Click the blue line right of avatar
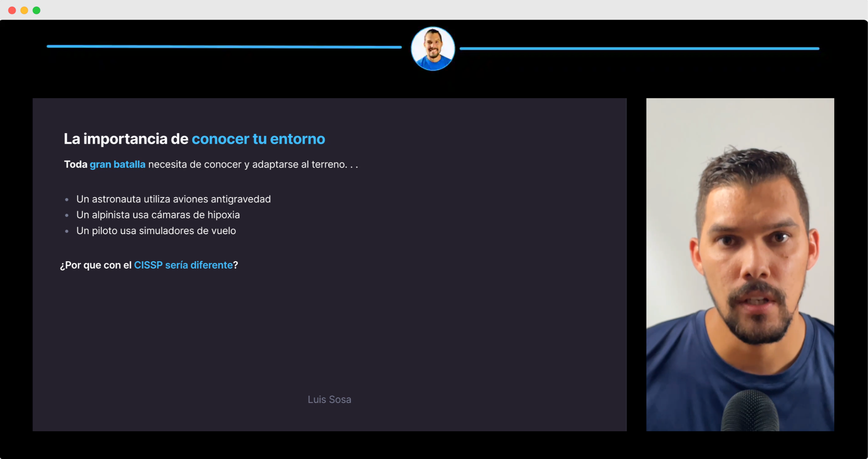868x459 pixels. pos(639,49)
